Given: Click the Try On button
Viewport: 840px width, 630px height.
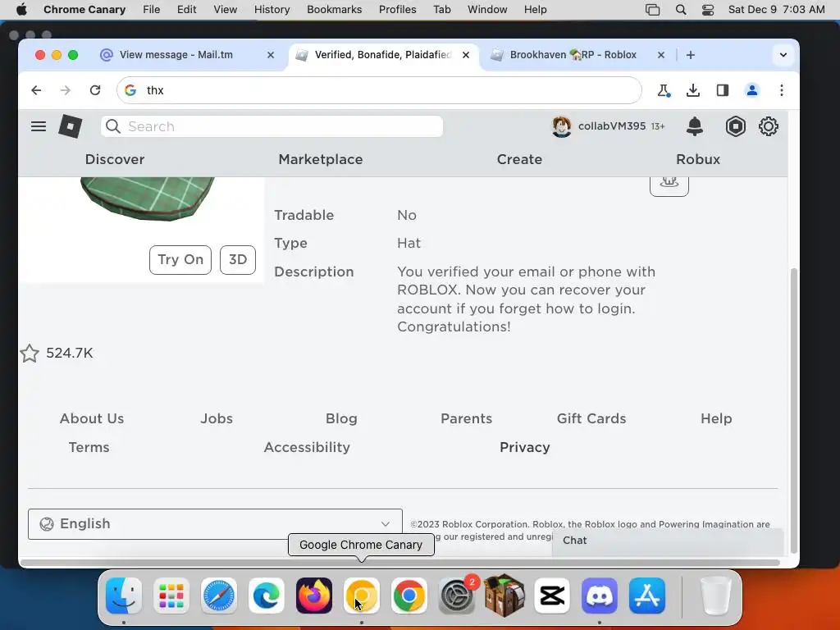Looking at the screenshot, I should pos(180,260).
